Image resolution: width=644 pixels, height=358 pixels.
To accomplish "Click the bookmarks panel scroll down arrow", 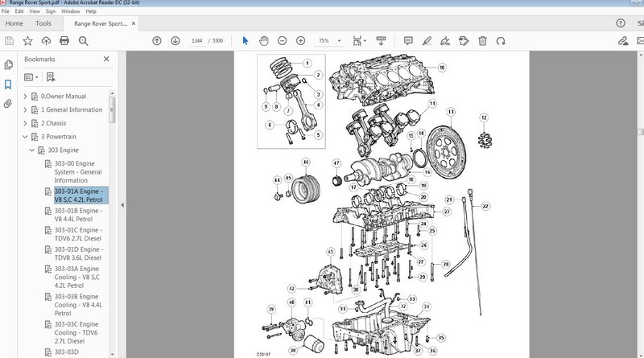I will [x=112, y=353].
